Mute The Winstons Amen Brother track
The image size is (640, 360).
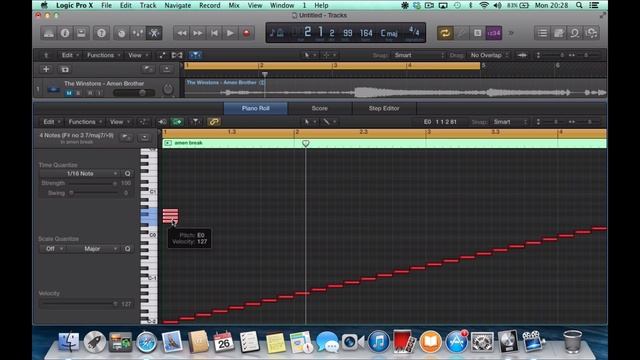(x=69, y=93)
